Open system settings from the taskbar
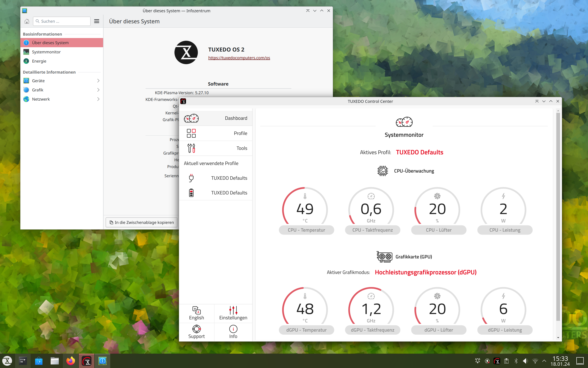588x368 pixels. click(23, 361)
